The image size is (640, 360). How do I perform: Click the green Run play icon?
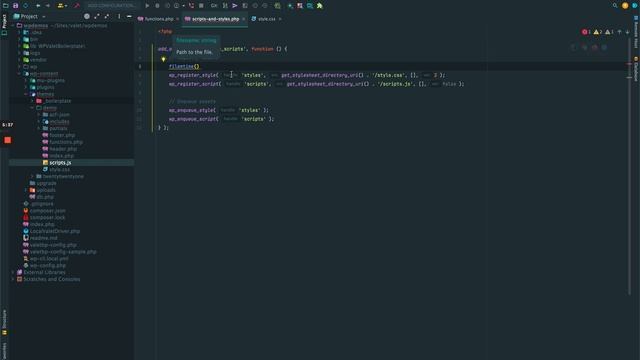coord(147,6)
